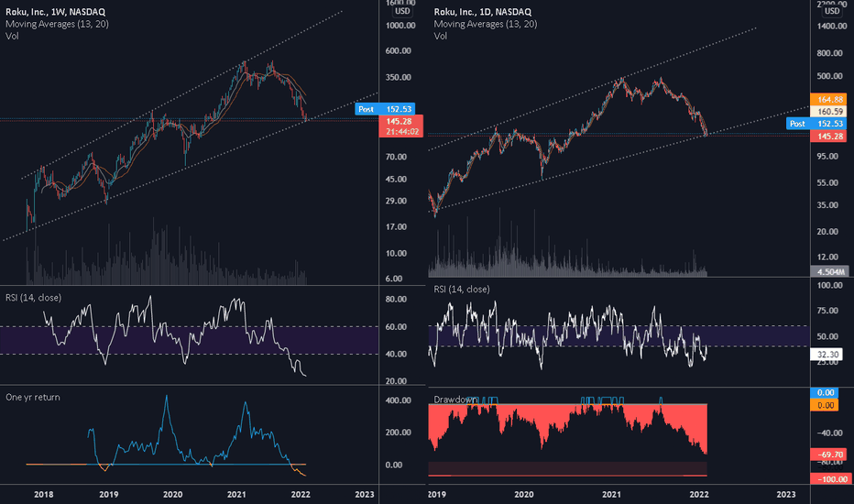Click the 80.00 level on weekly RSI axis
Image resolution: width=854 pixels, height=504 pixels.
point(396,299)
